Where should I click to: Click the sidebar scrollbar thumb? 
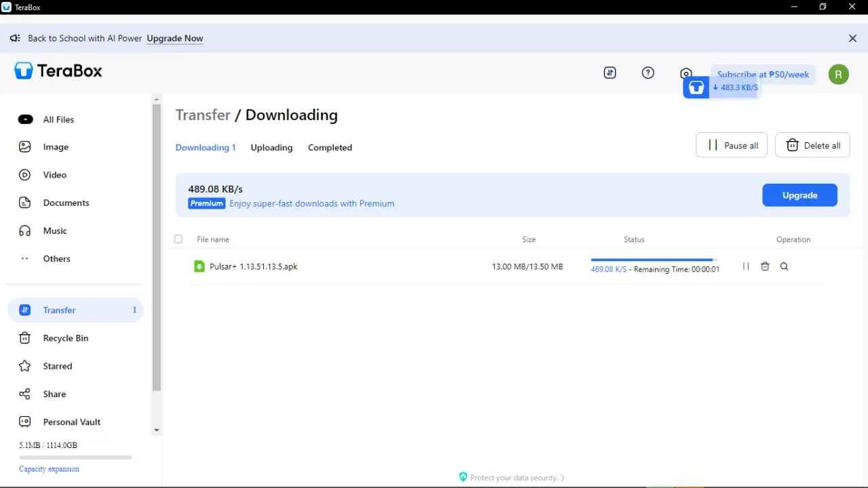click(157, 247)
